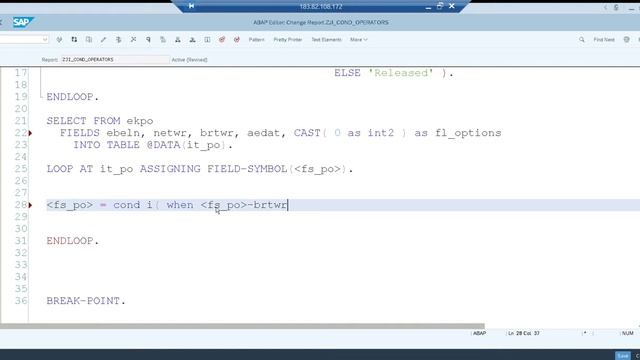Image resolution: width=640 pixels, height=360 pixels.
Task: Open Text Elements
Action: (326, 40)
